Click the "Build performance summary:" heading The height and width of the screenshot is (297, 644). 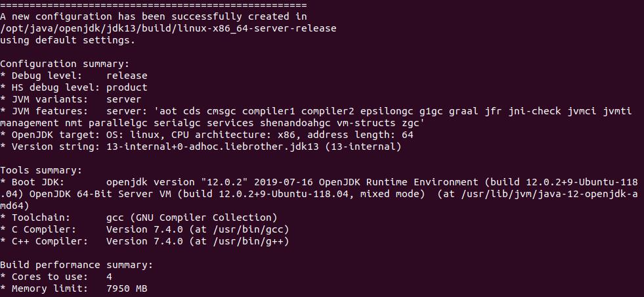click(x=76, y=265)
